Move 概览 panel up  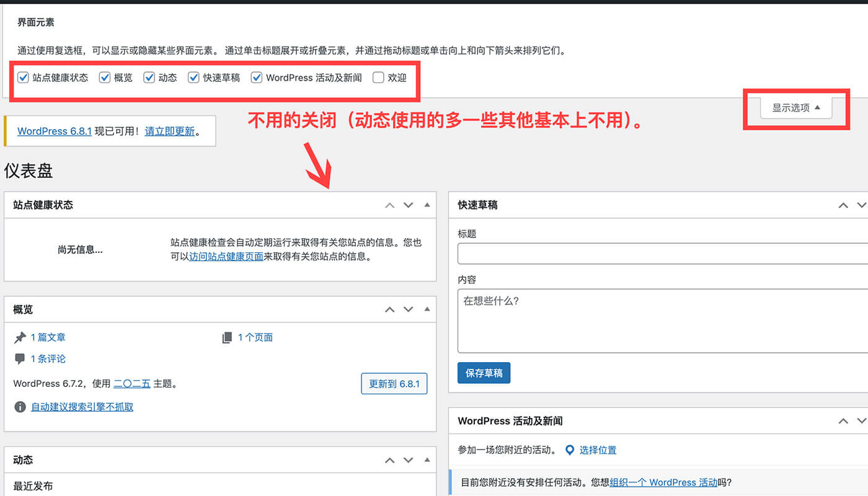coord(389,309)
